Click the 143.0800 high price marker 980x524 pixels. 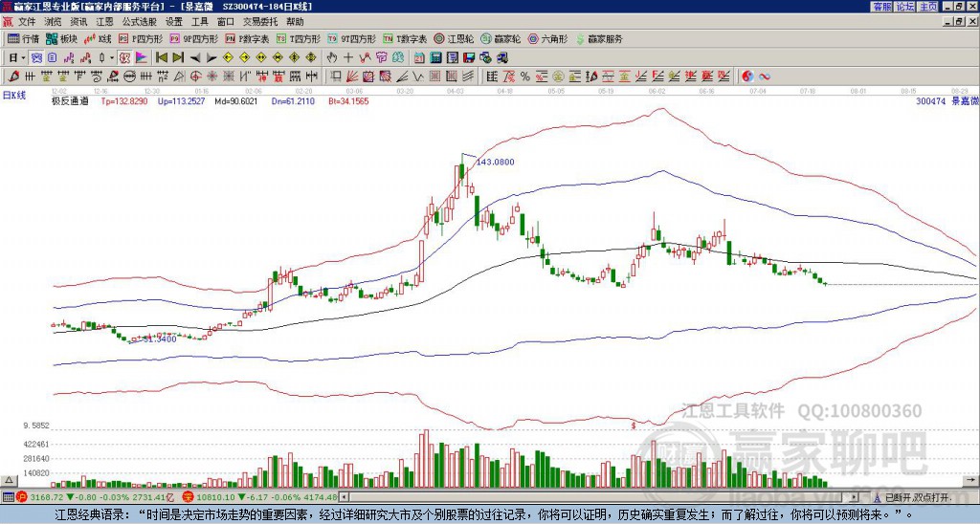pyautogui.click(x=496, y=162)
